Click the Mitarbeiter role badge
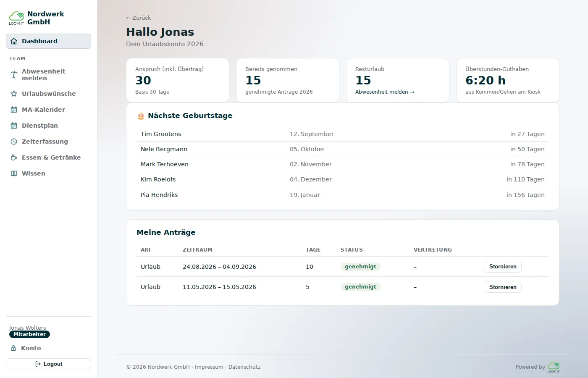 29,334
